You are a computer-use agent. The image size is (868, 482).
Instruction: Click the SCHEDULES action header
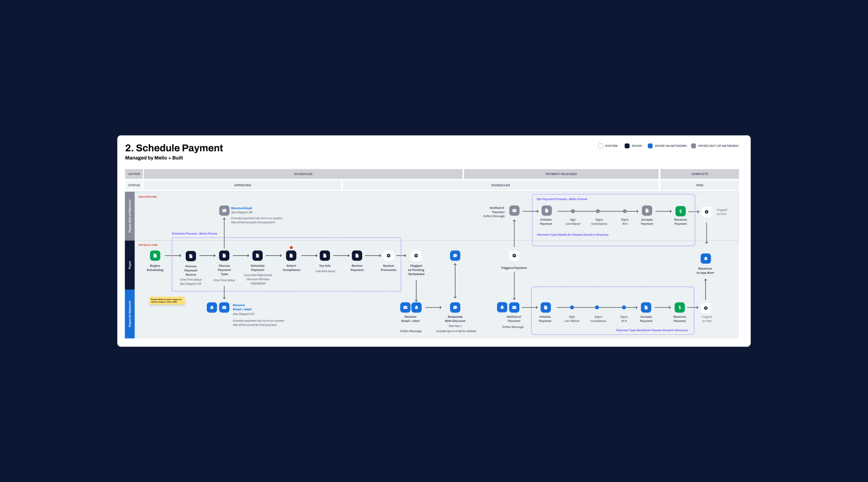tap(303, 174)
